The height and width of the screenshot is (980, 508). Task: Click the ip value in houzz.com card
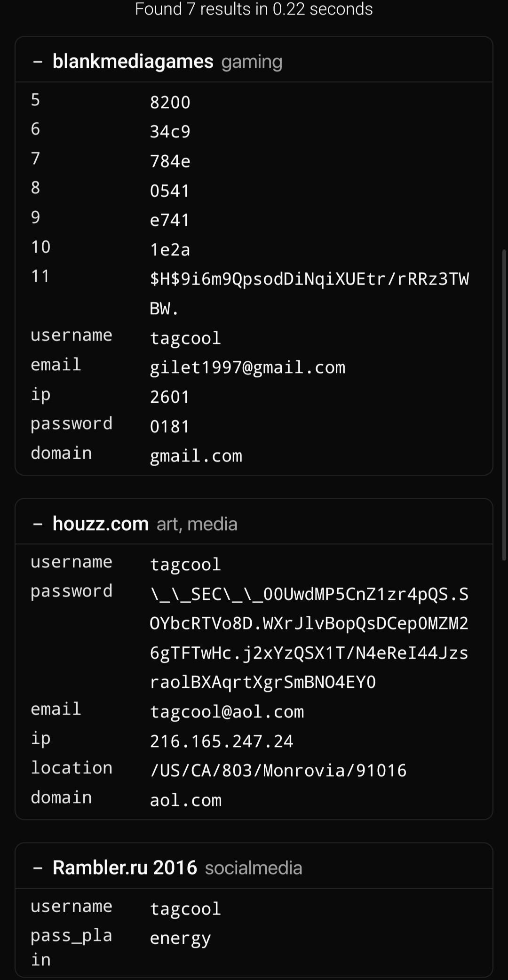[222, 741]
